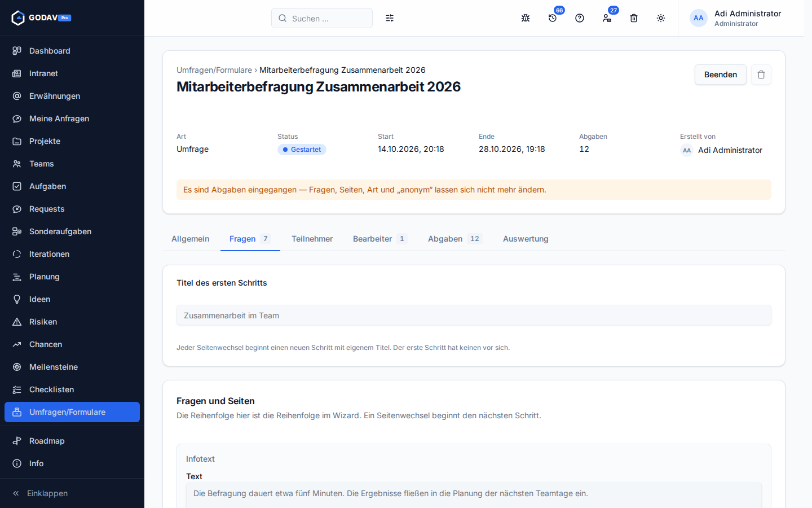The height and width of the screenshot is (508, 812).
Task: Select Umfragen/Formulare in the sidebar
Action: (72, 412)
